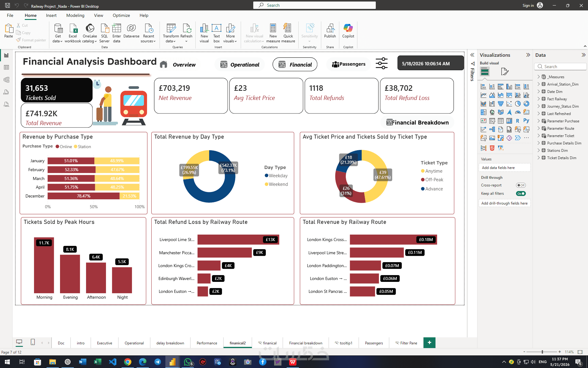Open Copilot from the ribbon

348,31
